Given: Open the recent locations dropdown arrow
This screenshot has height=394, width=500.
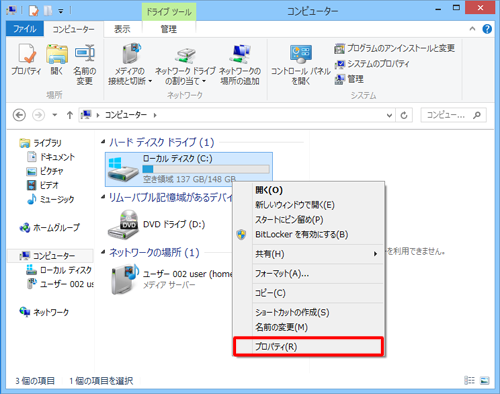Looking at the screenshot, I should coord(55,115).
